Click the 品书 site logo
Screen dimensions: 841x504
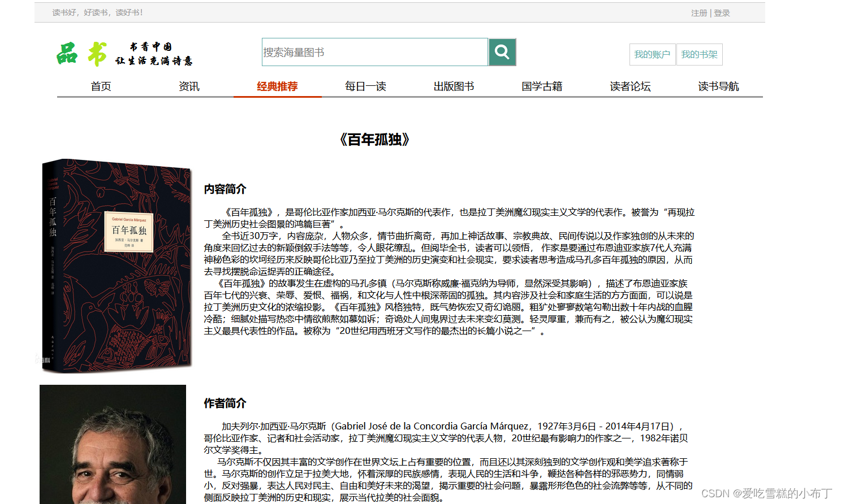82,54
